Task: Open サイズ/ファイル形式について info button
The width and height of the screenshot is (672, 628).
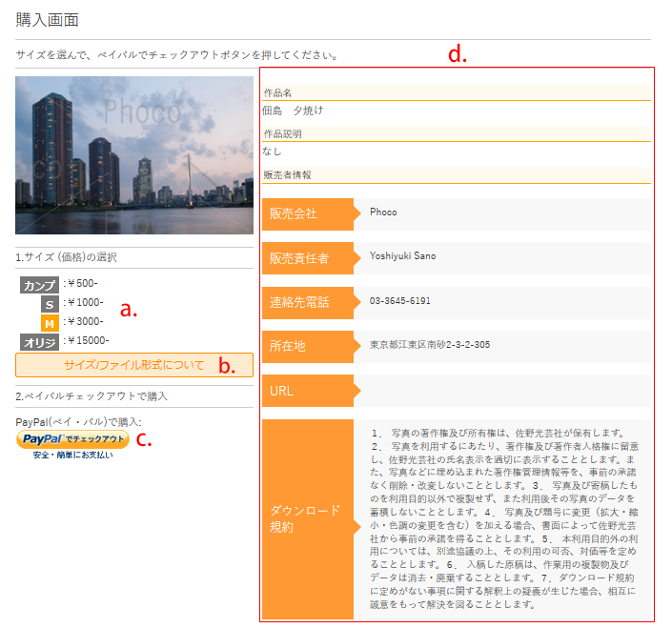Action: point(134,365)
